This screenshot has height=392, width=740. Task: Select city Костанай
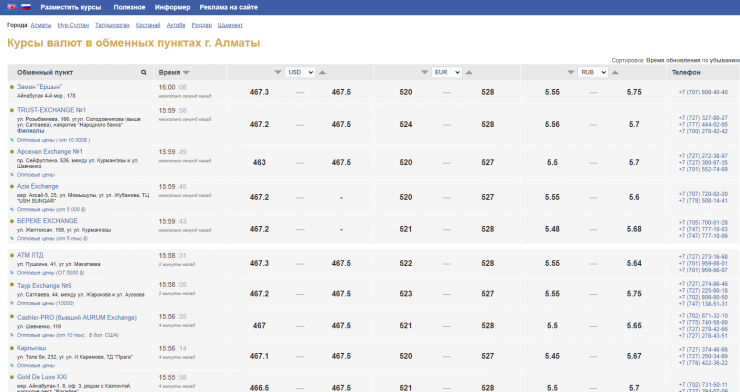point(148,25)
